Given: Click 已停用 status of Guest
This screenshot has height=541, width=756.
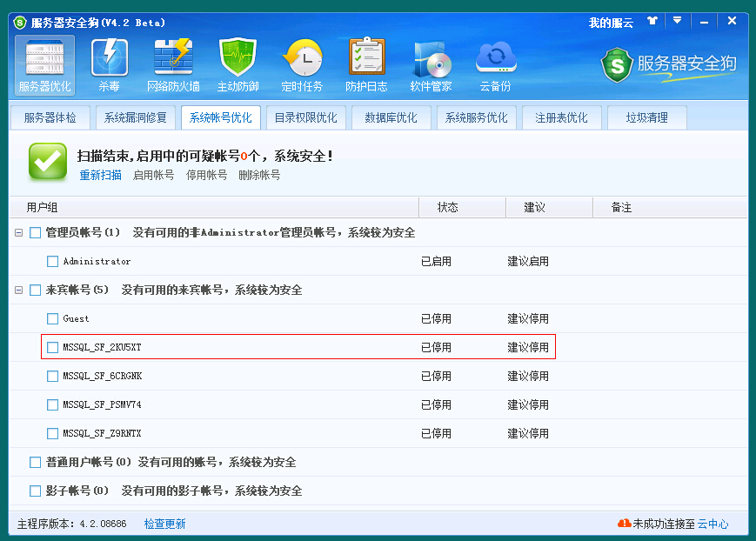Looking at the screenshot, I should (436, 318).
